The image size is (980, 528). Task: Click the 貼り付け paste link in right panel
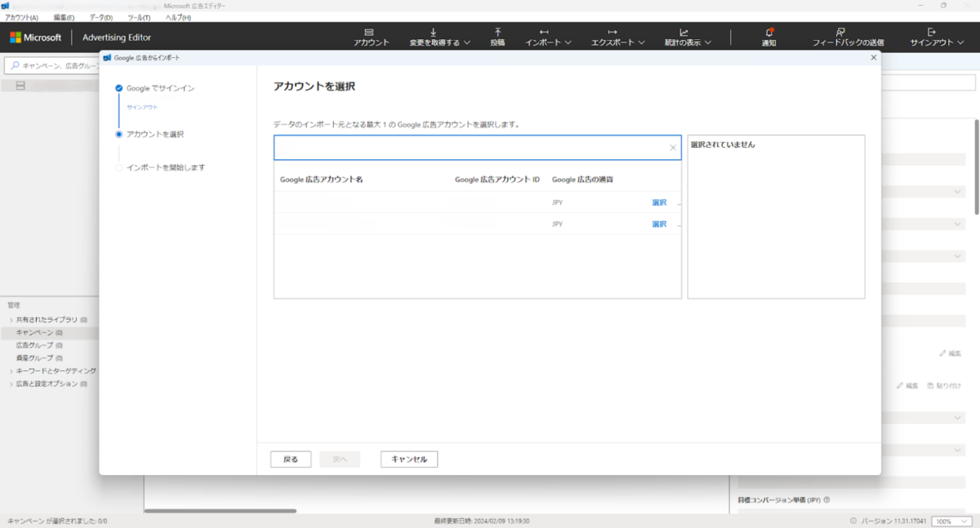[944, 385]
